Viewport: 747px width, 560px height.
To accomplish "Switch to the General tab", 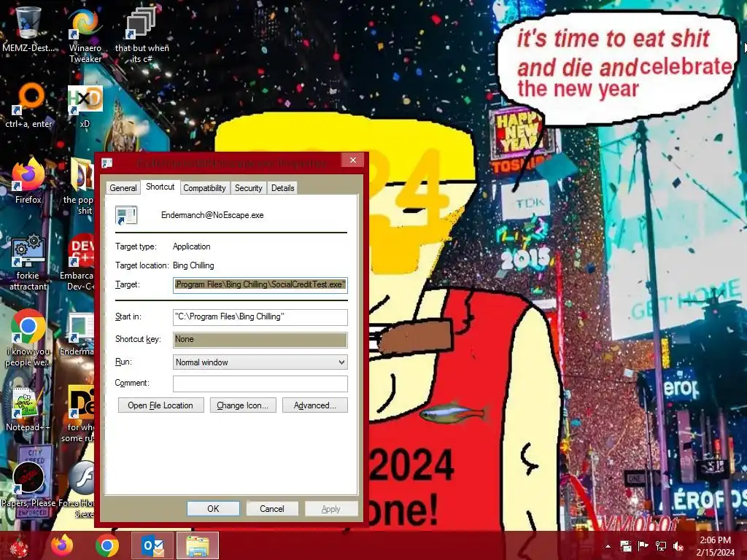I will click(123, 188).
